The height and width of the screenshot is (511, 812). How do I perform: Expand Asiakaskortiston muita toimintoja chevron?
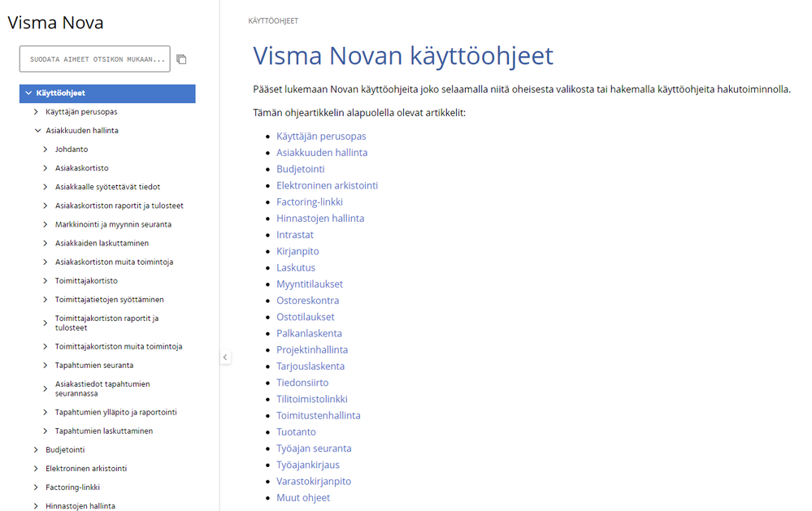(x=45, y=262)
